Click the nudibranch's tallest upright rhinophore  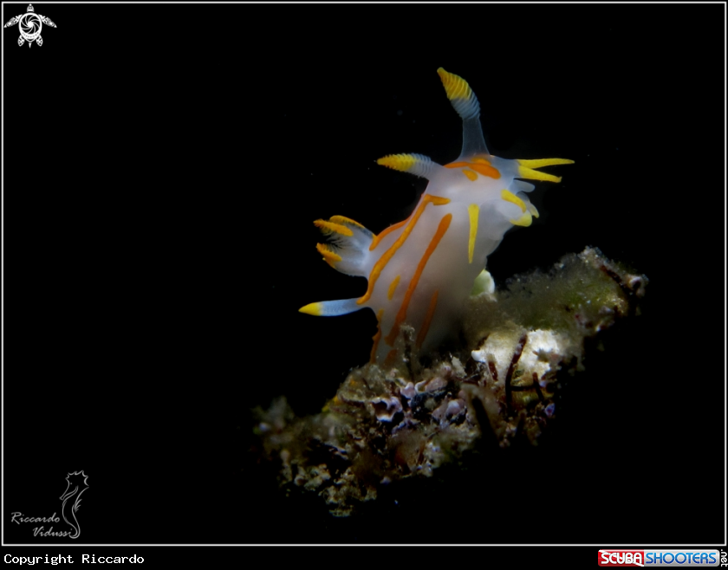tap(460, 100)
